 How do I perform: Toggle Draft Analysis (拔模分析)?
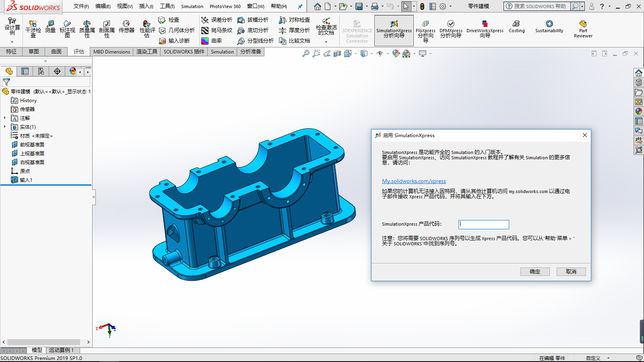(x=253, y=20)
